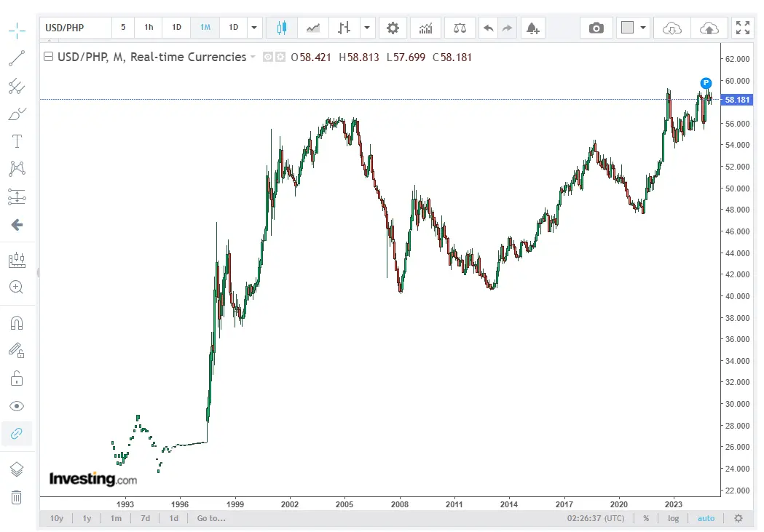
Task: Undo last chart action
Action: point(488,28)
